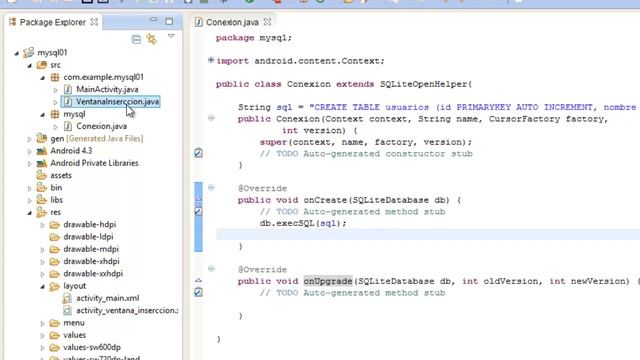This screenshot has width=640, height=360.
Task: Expand the values folder
Action: [43, 336]
